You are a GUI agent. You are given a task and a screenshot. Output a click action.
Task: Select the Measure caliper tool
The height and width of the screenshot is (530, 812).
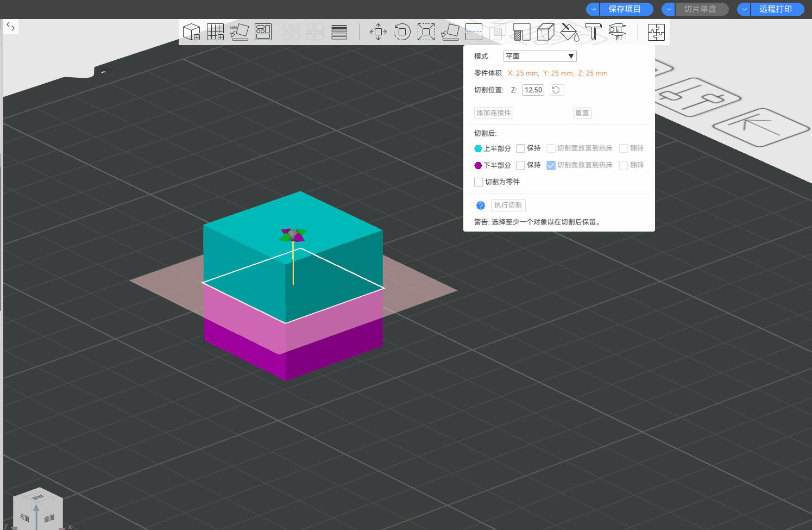tap(617, 32)
